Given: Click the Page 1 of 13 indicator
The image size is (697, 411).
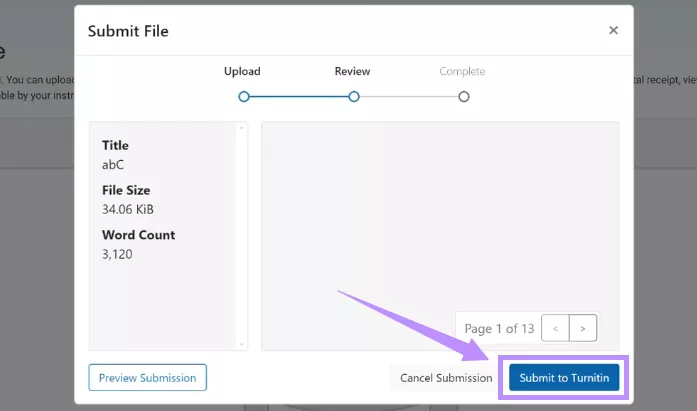Looking at the screenshot, I should (x=499, y=328).
